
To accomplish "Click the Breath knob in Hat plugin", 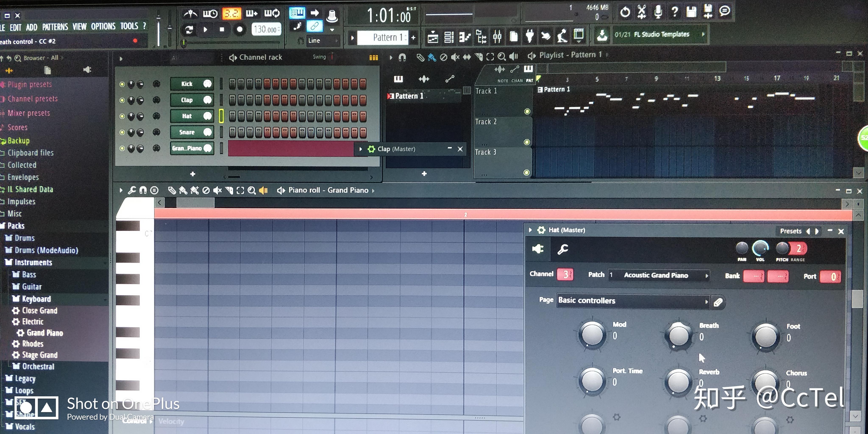I will pyautogui.click(x=678, y=336).
